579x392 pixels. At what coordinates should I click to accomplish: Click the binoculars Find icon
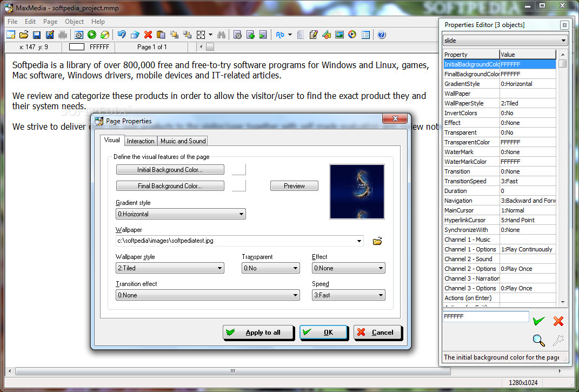(221, 35)
